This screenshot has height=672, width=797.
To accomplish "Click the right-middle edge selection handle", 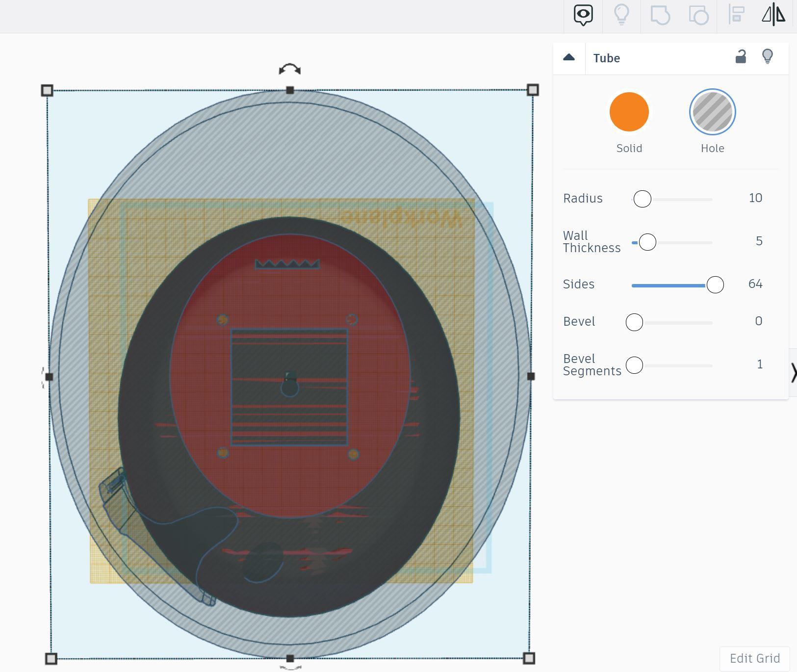I will tap(531, 376).
